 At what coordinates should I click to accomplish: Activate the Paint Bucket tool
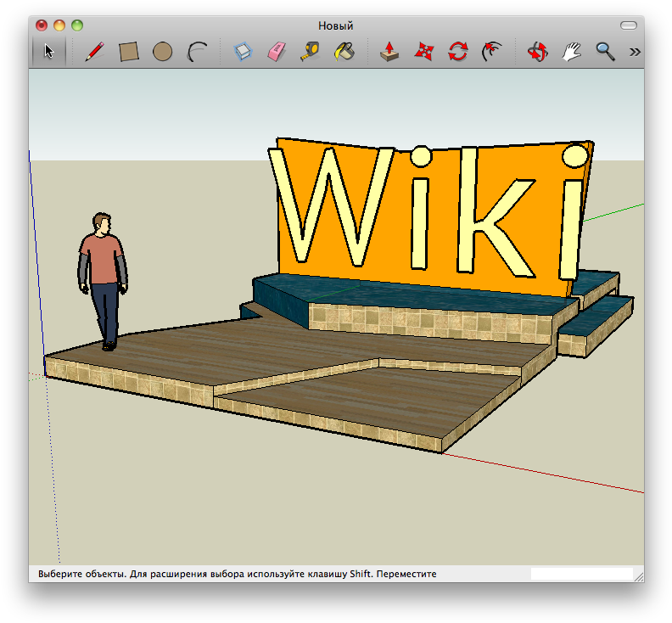[344, 52]
